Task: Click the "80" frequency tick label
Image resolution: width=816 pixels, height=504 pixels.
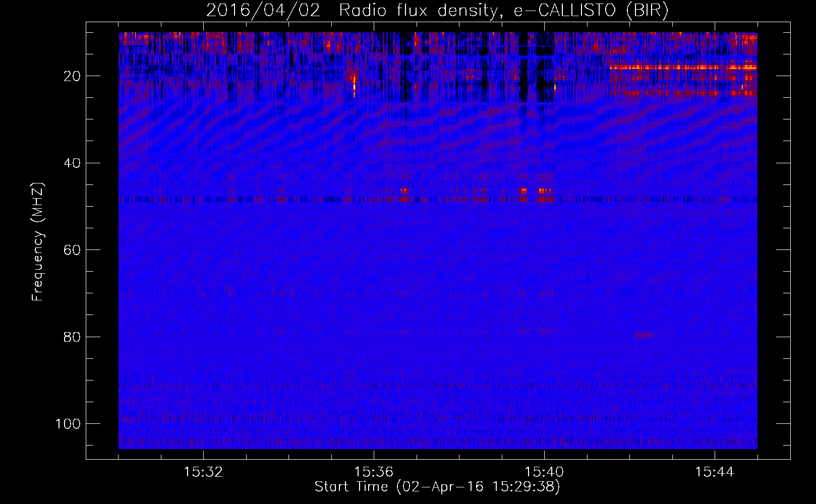Action: click(72, 337)
